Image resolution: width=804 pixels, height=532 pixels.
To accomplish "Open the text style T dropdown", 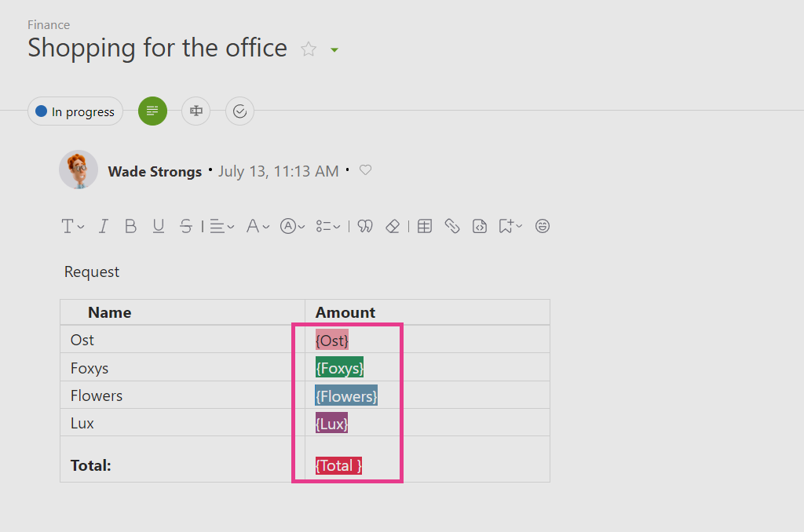I will (x=73, y=226).
